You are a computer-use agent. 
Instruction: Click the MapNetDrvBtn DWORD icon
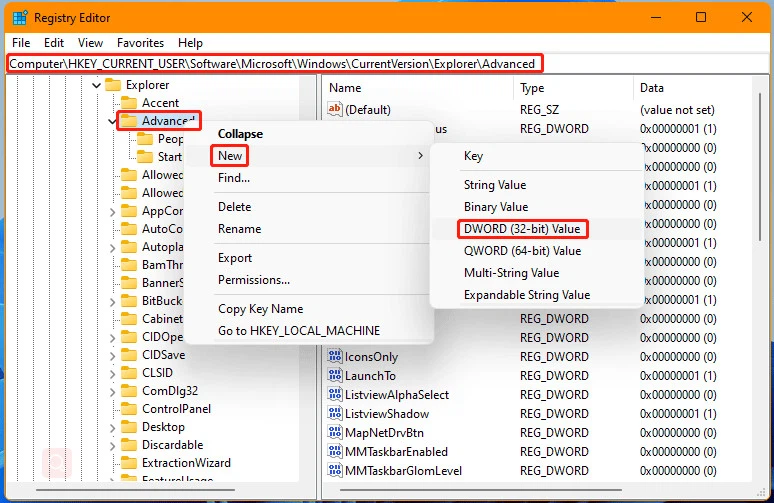click(x=335, y=432)
